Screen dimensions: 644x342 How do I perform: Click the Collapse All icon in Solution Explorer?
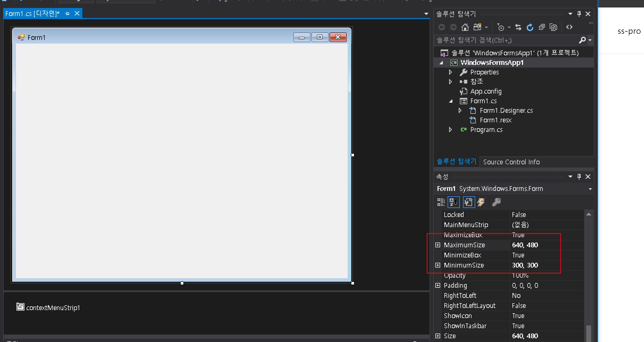pyautogui.click(x=542, y=27)
